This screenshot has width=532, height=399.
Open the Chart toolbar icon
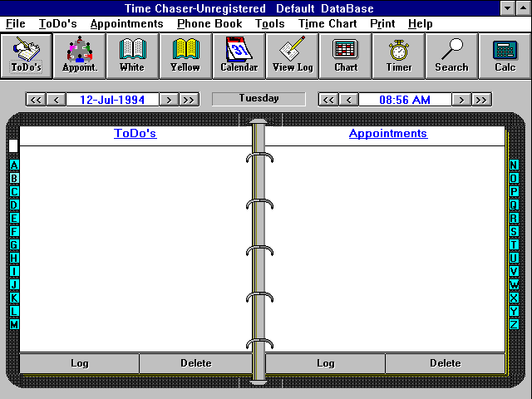pyautogui.click(x=346, y=57)
